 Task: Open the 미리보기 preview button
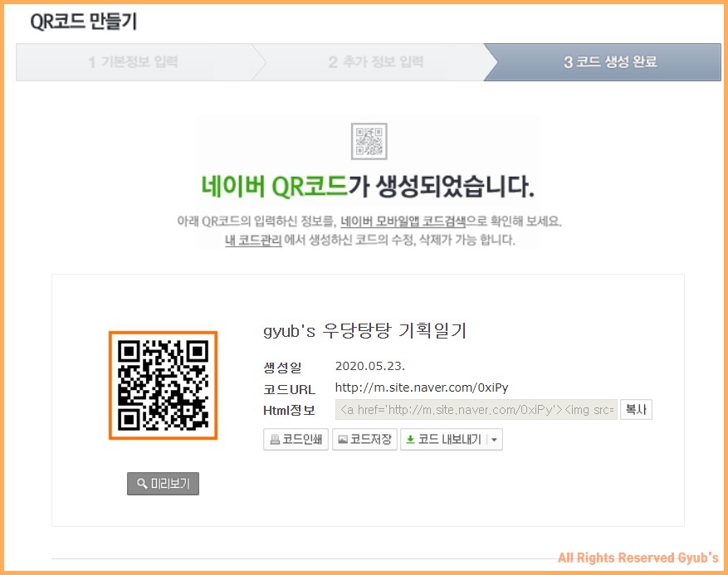163,484
